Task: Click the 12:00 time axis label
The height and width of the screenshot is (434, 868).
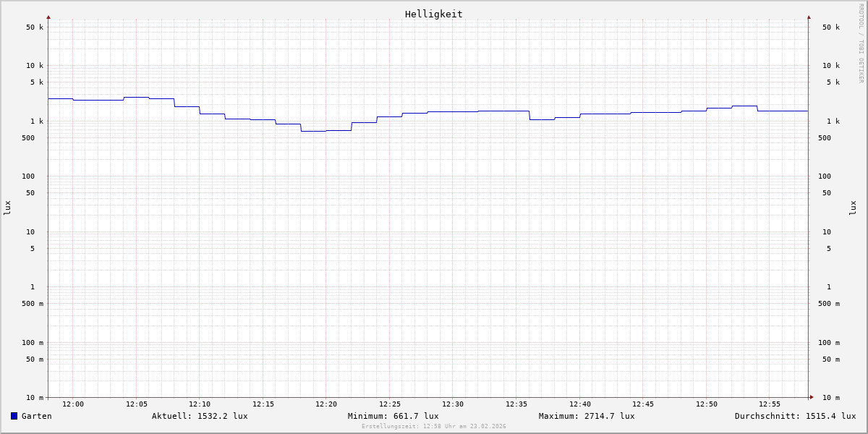Action: pos(73,404)
